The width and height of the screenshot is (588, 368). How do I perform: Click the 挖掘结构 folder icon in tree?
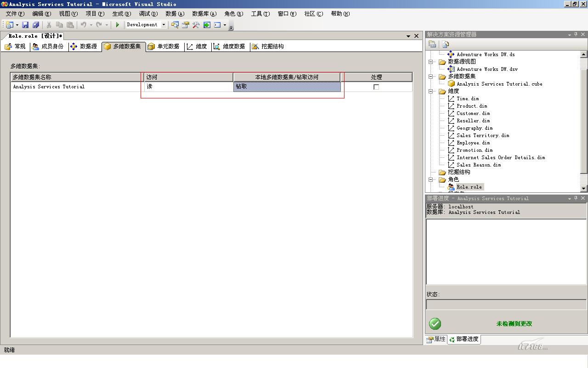point(442,172)
